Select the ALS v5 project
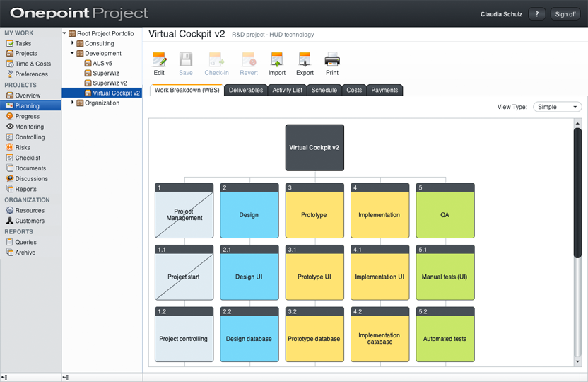 coord(102,63)
